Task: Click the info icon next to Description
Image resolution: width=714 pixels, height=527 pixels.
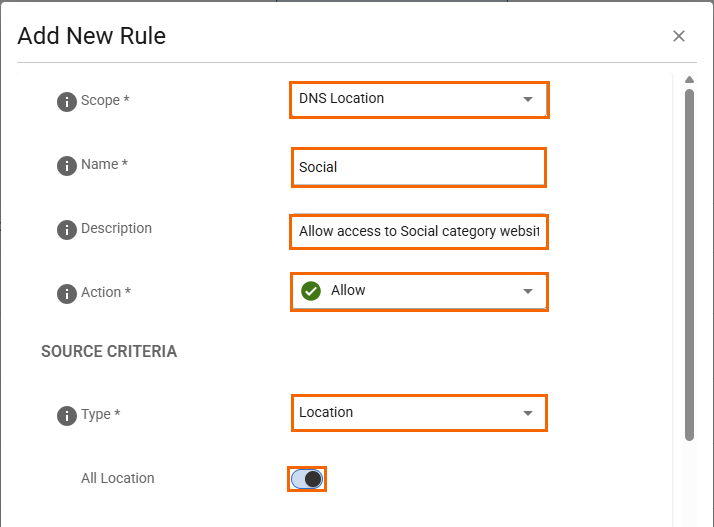Action: point(67,229)
